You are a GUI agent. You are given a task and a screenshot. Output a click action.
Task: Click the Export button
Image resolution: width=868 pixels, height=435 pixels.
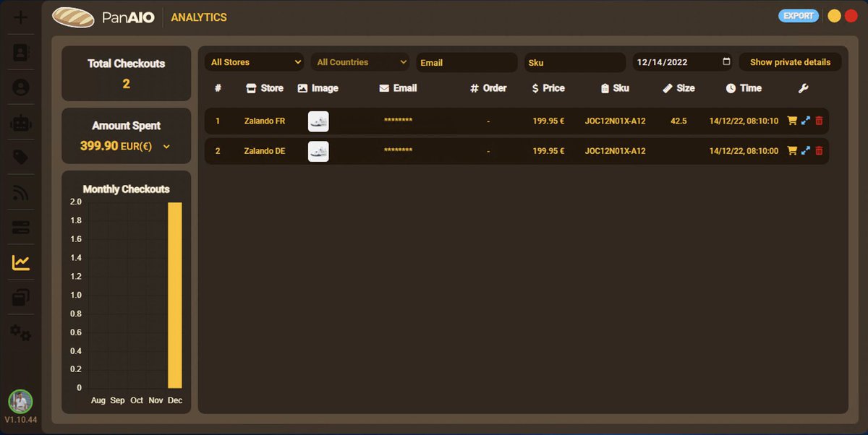[799, 16]
